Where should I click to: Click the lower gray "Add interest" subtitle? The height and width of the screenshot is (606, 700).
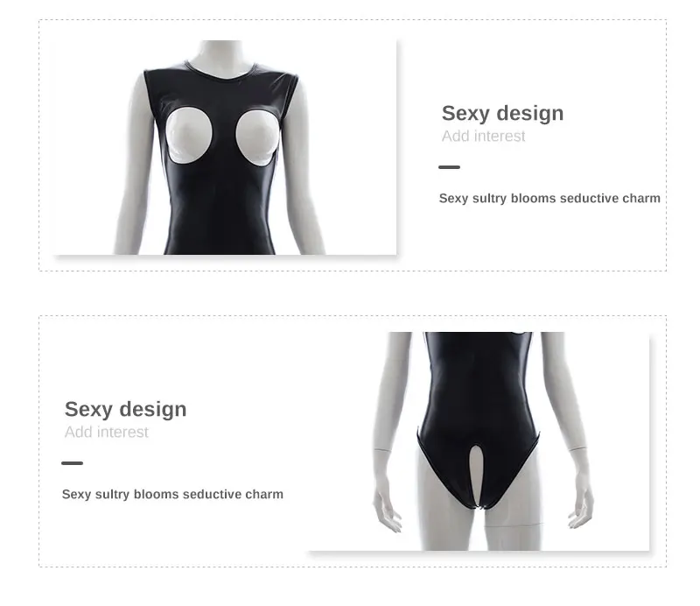click(106, 432)
